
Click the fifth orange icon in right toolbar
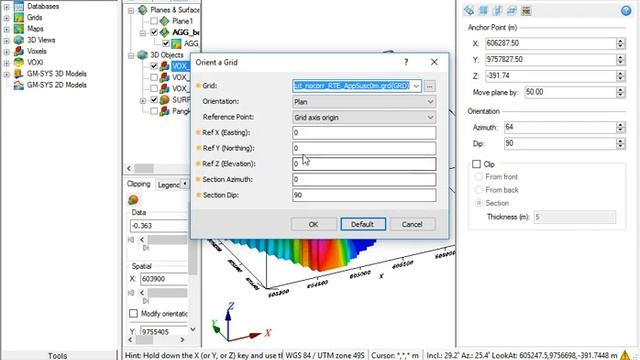526,11
